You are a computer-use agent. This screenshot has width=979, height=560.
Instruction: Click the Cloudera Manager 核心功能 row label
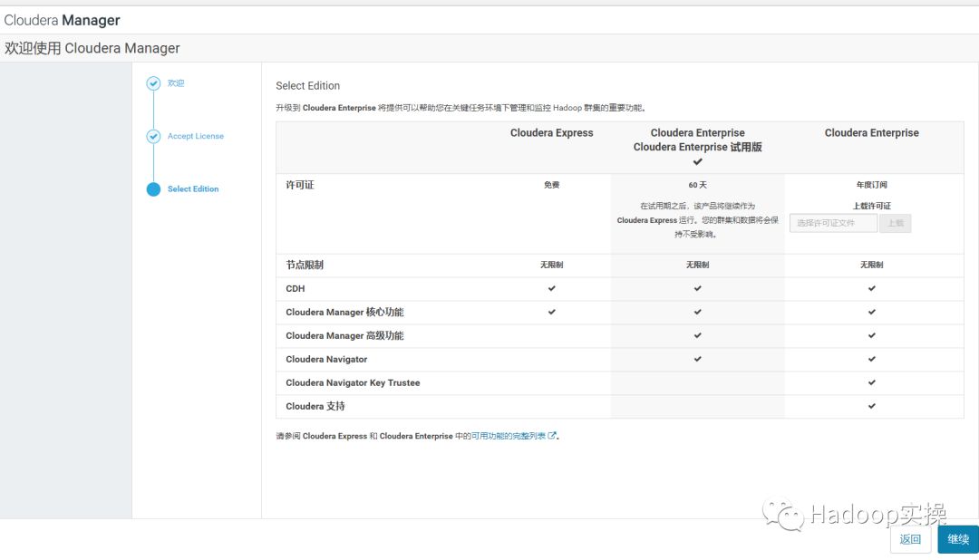pos(344,312)
